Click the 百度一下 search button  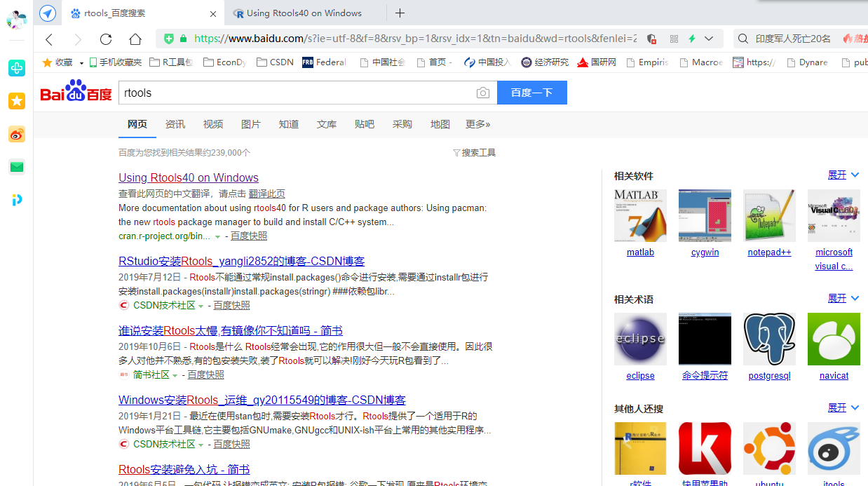click(x=531, y=93)
